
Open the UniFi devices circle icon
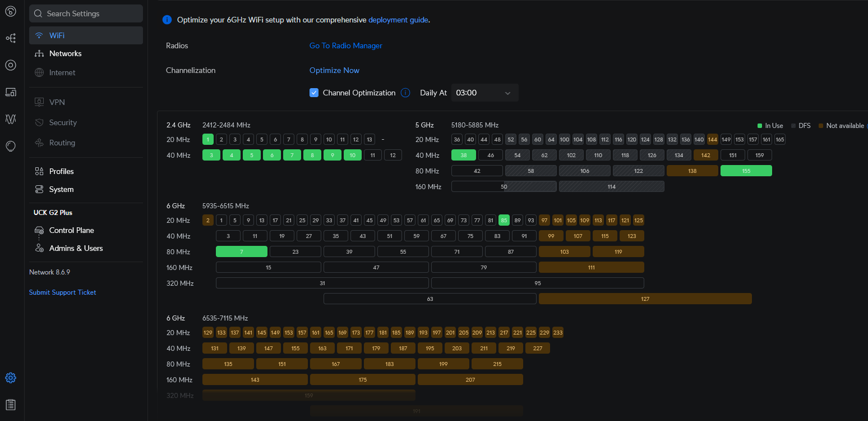point(10,65)
